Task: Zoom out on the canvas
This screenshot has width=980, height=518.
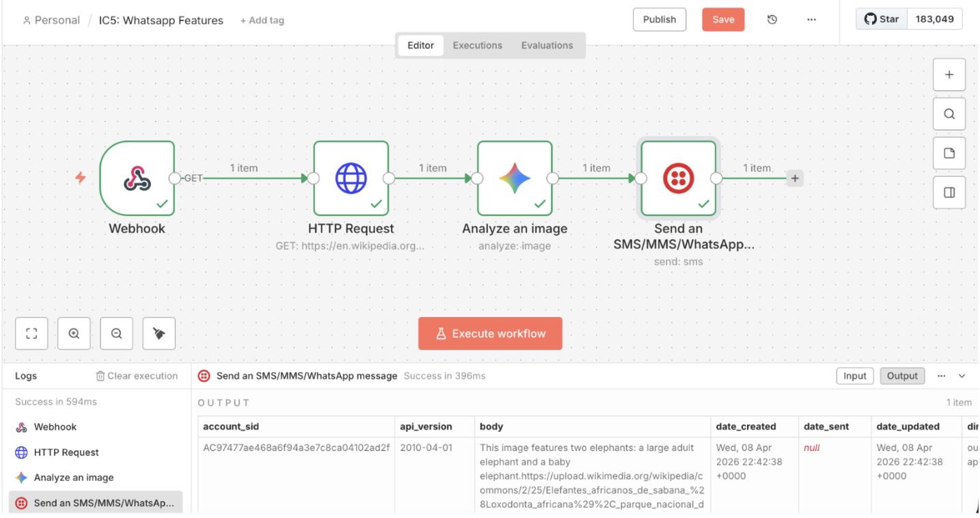Action: [116, 333]
